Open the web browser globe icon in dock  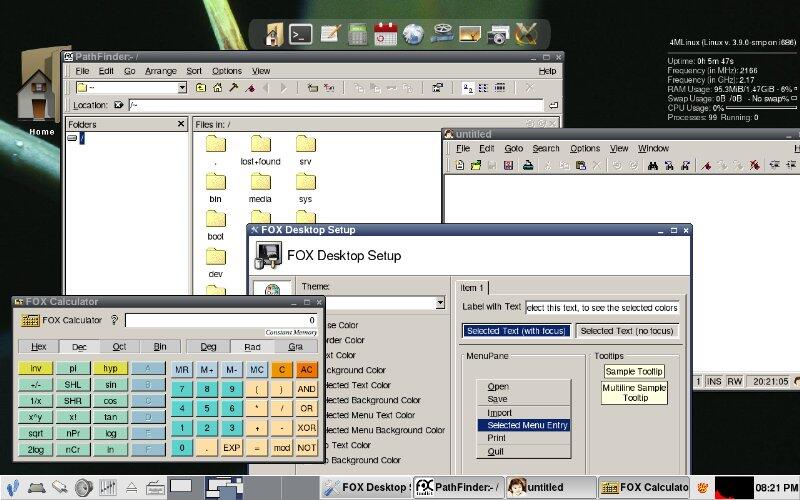coord(414,34)
